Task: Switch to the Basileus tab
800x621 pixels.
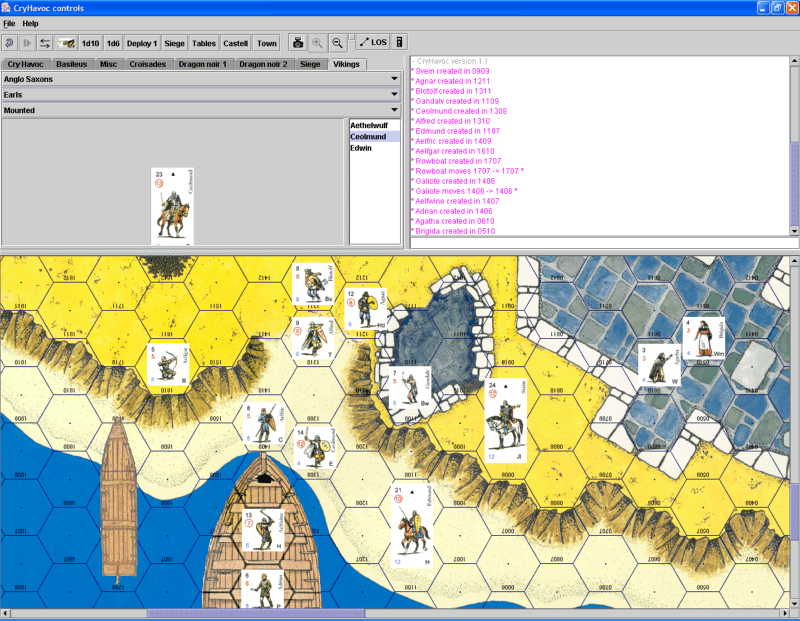Action: click(72, 64)
